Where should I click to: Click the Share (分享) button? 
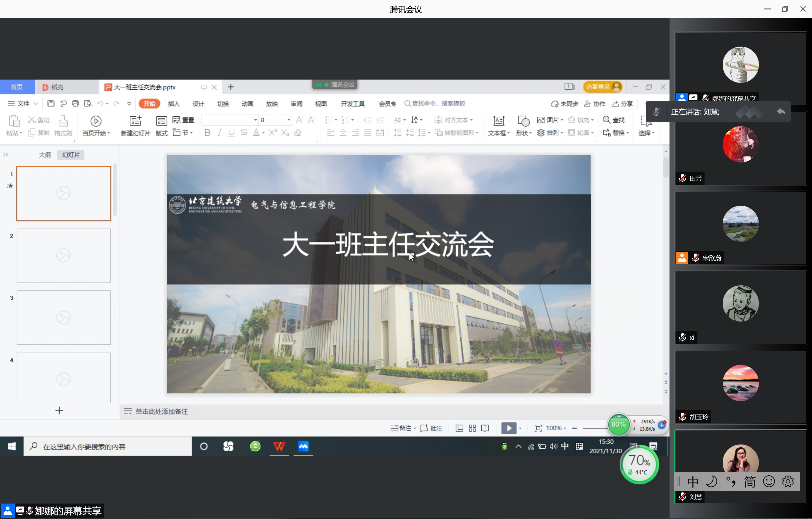[x=622, y=104]
